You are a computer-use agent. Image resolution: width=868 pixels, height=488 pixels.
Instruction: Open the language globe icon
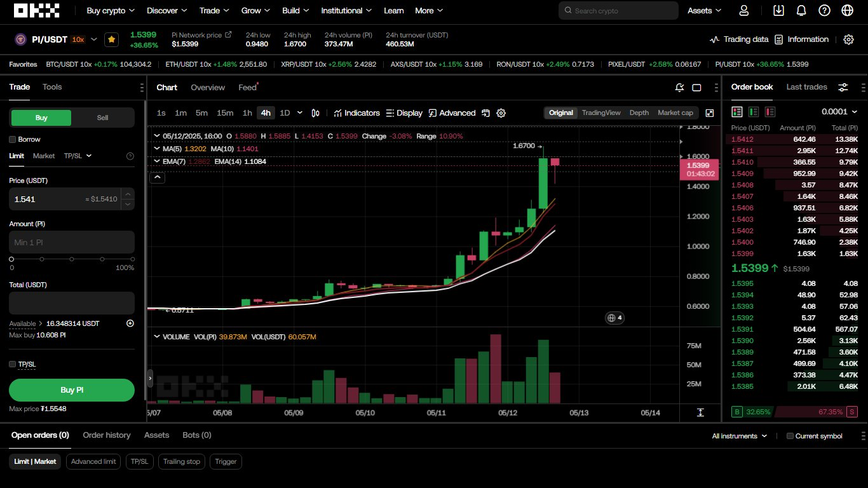pyautogui.click(x=847, y=11)
